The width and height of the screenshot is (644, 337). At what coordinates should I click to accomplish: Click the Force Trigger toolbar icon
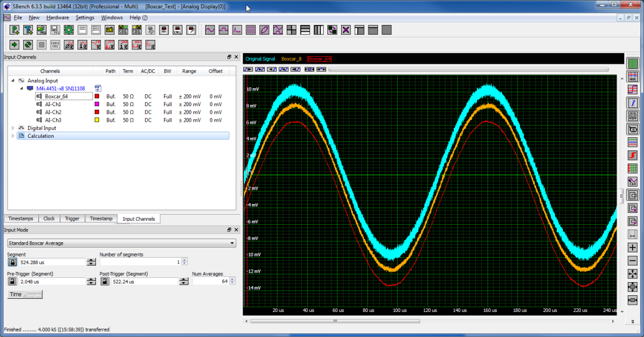click(55, 45)
